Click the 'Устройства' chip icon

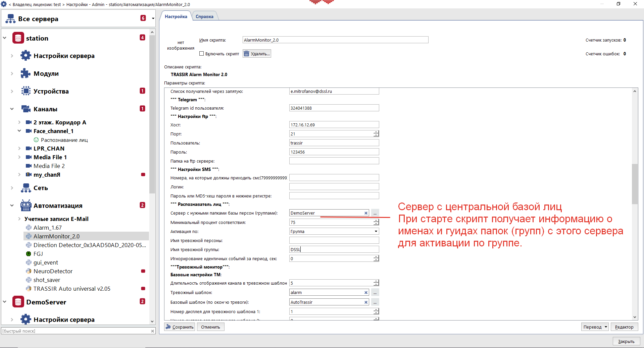click(26, 91)
